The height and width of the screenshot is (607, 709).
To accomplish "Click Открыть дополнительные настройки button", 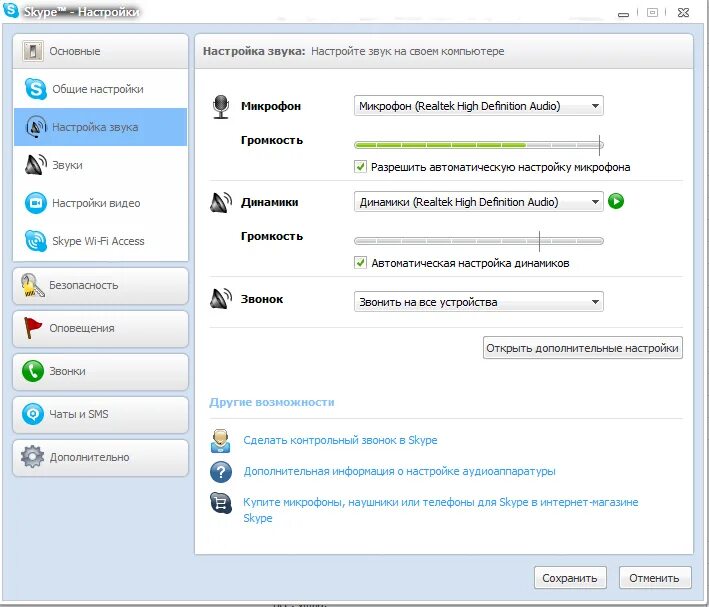I will point(582,348).
